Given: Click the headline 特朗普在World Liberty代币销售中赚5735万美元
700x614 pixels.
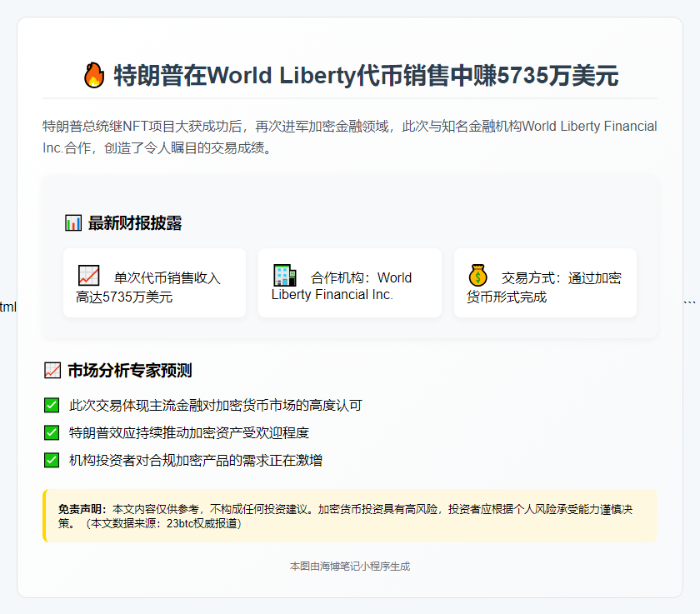Looking at the screenshot, I should 366,75.
